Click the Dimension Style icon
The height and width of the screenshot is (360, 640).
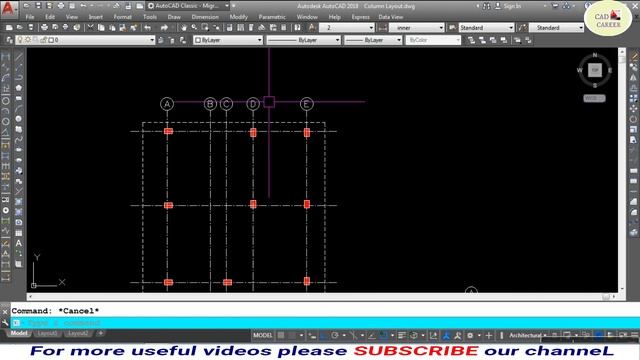[382, 28]
